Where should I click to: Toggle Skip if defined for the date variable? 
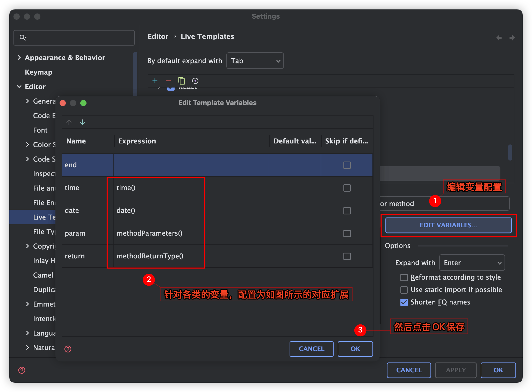[347, 211]
